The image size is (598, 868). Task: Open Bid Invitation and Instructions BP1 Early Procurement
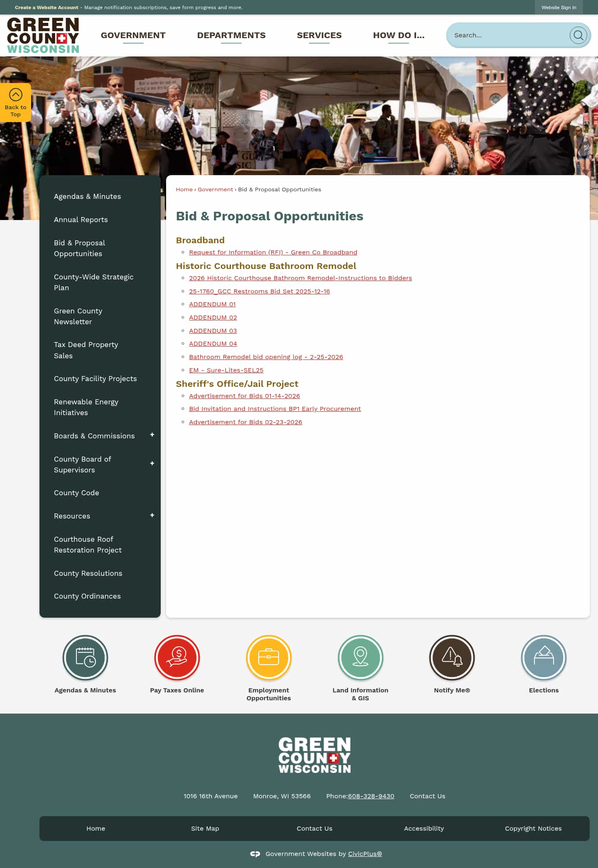275,409
